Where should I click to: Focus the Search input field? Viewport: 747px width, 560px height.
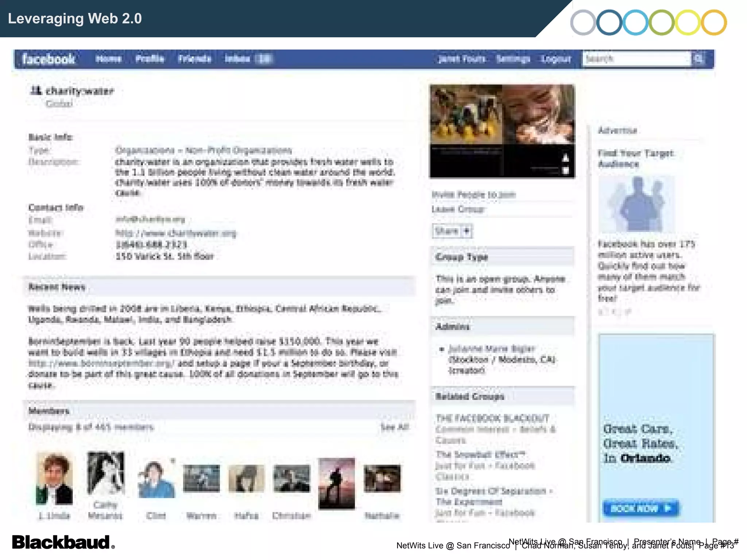click(637, 59)
